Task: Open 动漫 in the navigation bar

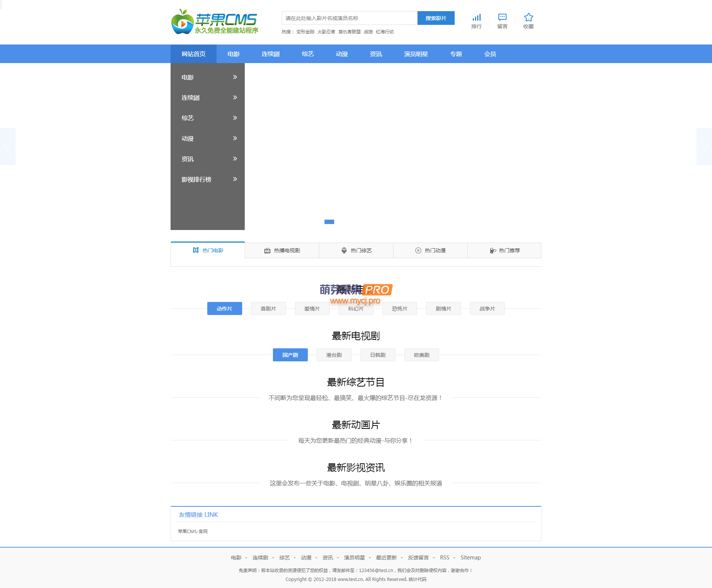Action: click(x=342, y=54)
